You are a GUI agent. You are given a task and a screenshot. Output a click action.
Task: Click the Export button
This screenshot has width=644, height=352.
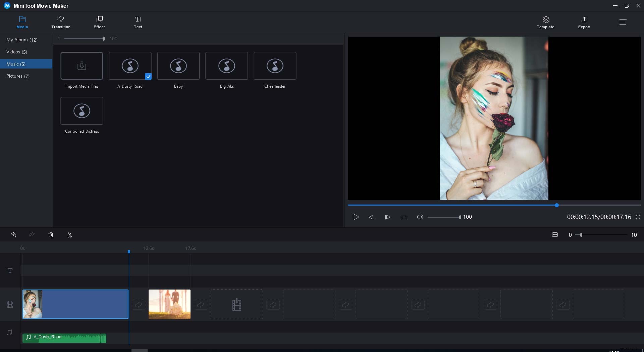click(584, 22)
